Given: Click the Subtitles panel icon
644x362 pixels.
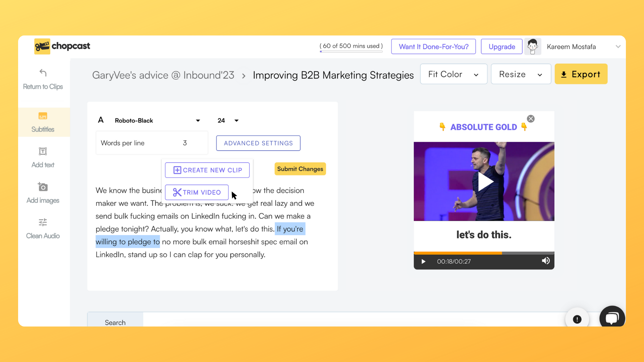Looking at the screenshot, I should 43,116.
